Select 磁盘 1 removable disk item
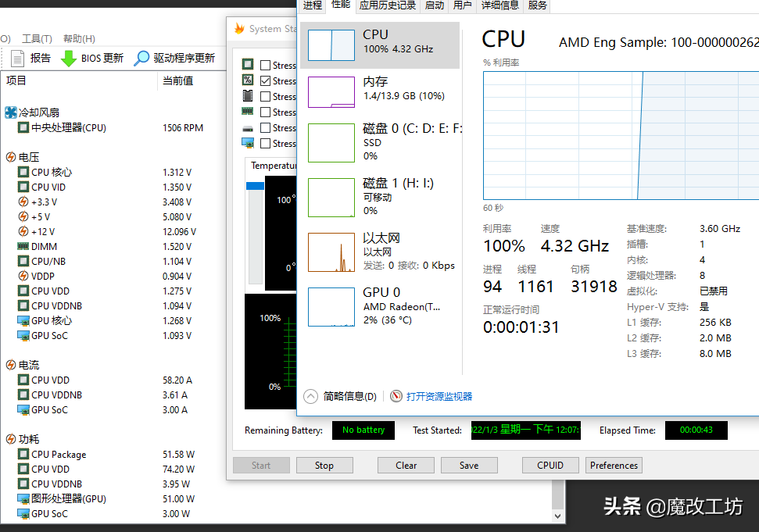The image size is (759, 532). click(380, 198)
